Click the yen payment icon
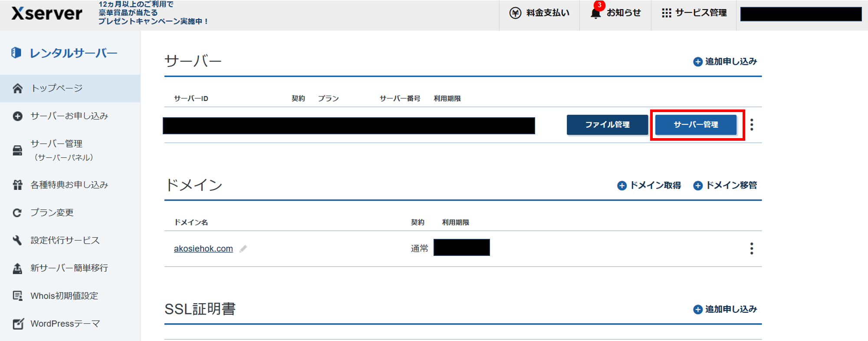The height and width of the screenshot is (341, 868). [515, 13]
